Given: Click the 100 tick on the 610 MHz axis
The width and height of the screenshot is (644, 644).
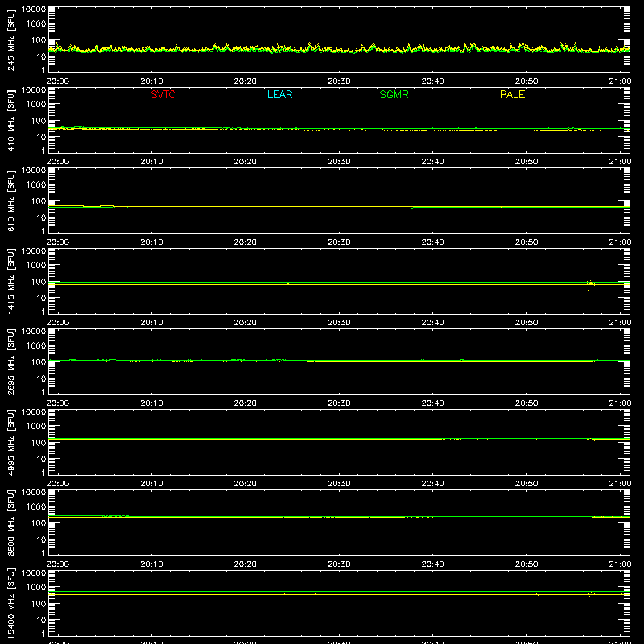Looking at the screenshot, I should (x=39, y=200).
